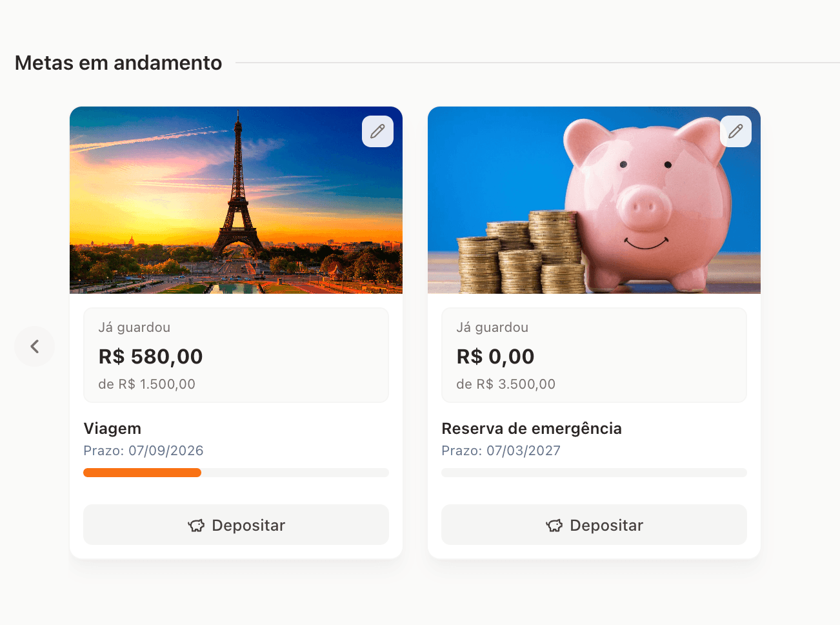The image size is (840, 625).
Task: Click the Prazo: 07/09/2026 date label
Action: point(143,450)
